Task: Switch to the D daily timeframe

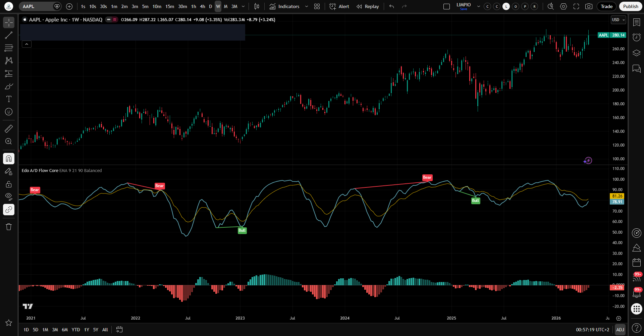Action: click(x=211, y=6)
